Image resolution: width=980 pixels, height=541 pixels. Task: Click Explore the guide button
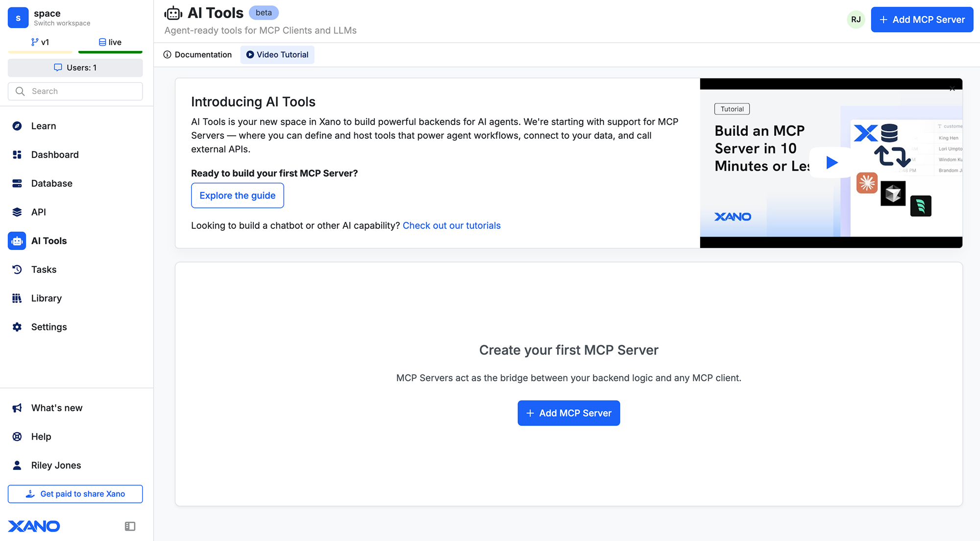click(237, 196)
